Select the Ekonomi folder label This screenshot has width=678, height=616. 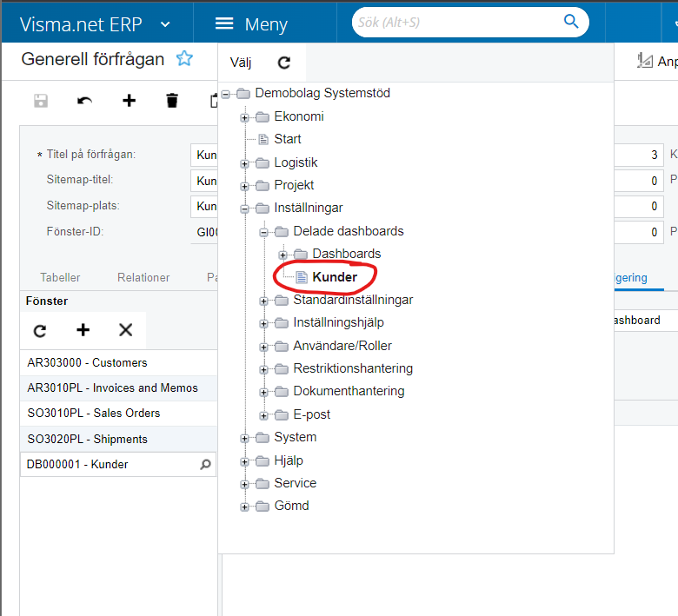[299, 116]
